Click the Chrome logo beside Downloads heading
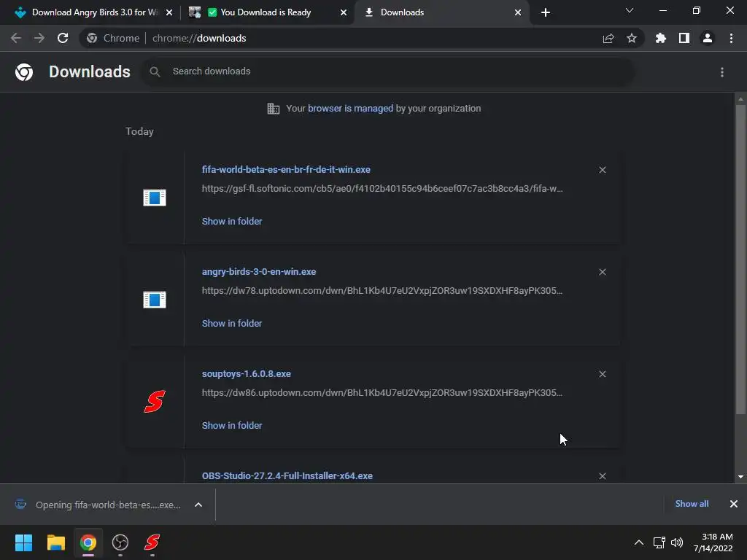The image size is (747, 560). (x=24, y=72)
